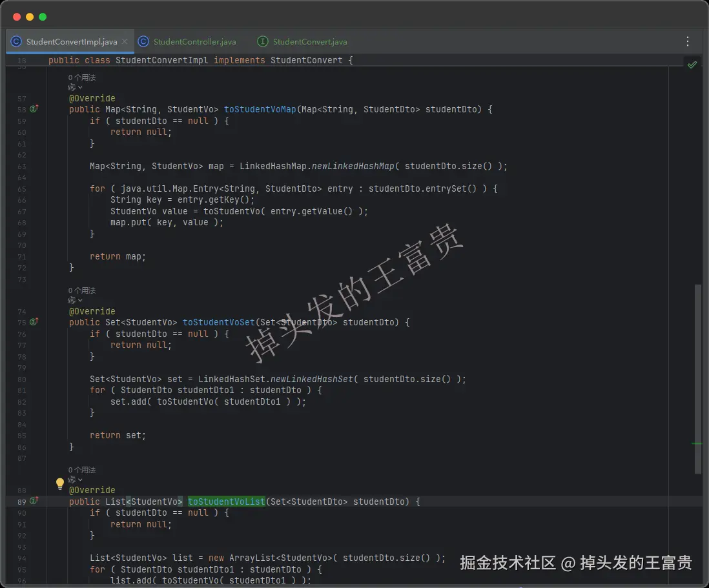Click the @Override annotation on line 74
The image size is (709, 588).
(x=92, y=311)
